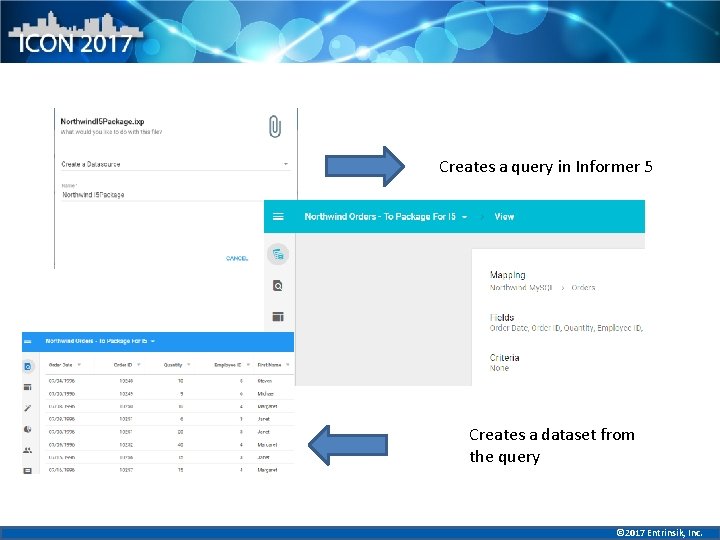Click the Order ID cell '10249'

click(x=126, y=394)
